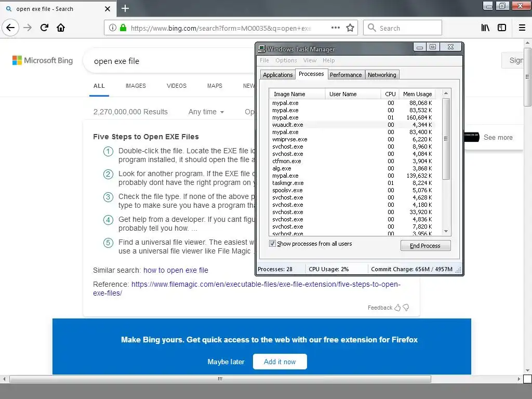Screen dimensions: 532x399
Task: Click the browser forward arrow
Action: 28,28
